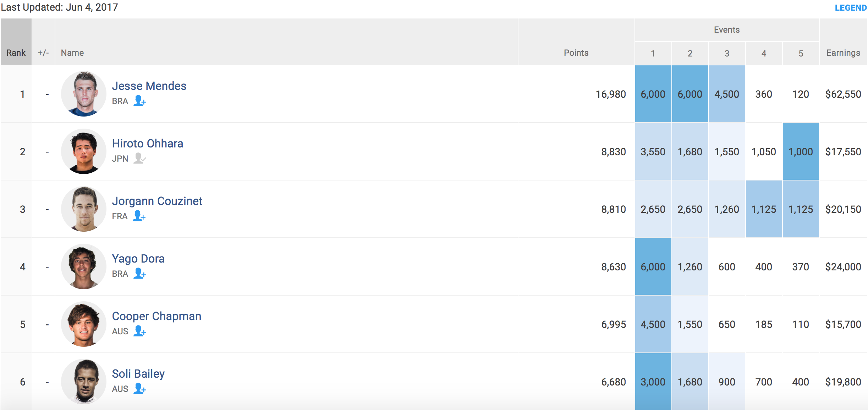Open Jesse Mendes' profile name link

149,86
